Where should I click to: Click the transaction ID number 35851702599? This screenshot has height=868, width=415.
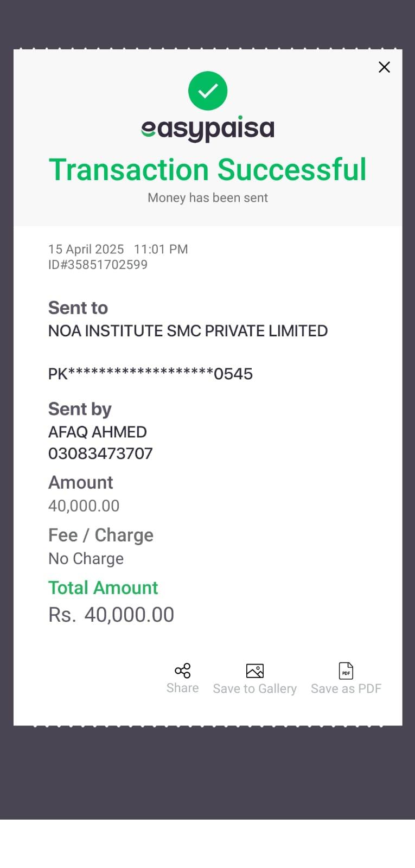coord(98,265)
